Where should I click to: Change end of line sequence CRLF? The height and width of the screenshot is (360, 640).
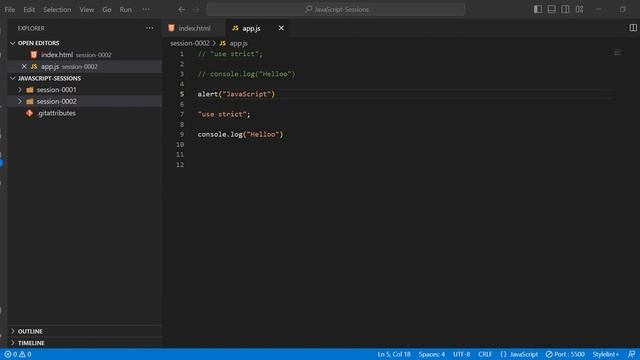tap(485, 354)
